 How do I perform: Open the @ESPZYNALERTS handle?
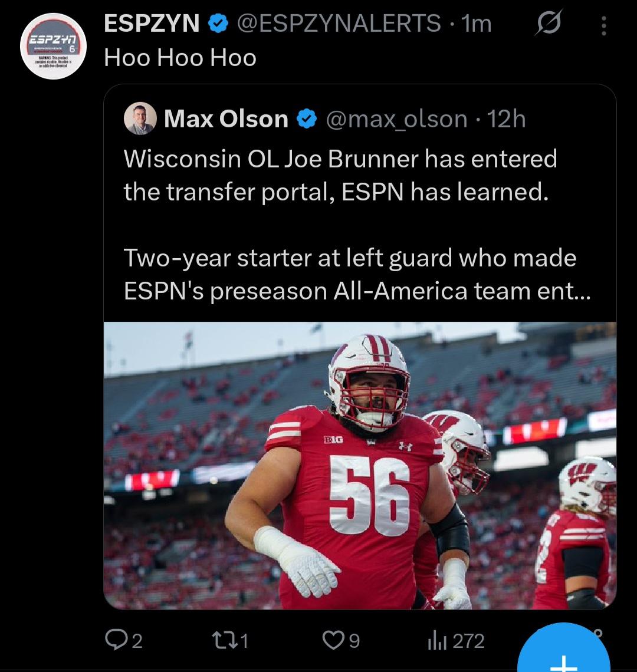coord(339,24)
